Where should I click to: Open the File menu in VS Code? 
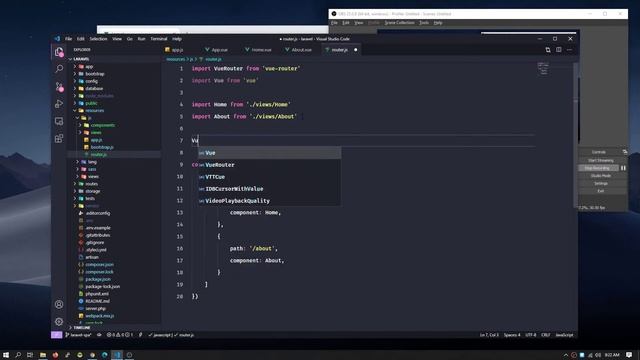(x=69, y=39)
